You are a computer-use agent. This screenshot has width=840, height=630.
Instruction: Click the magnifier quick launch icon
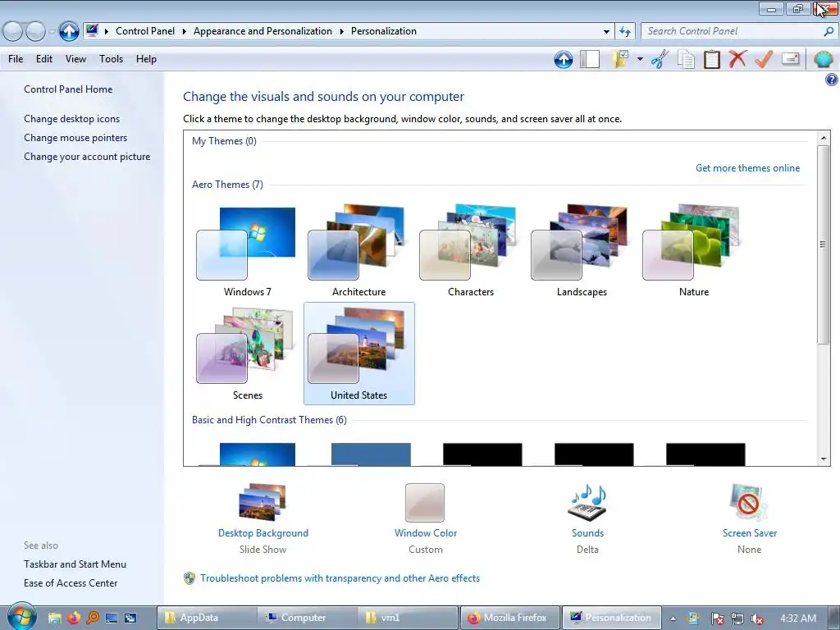click(92, 619)
